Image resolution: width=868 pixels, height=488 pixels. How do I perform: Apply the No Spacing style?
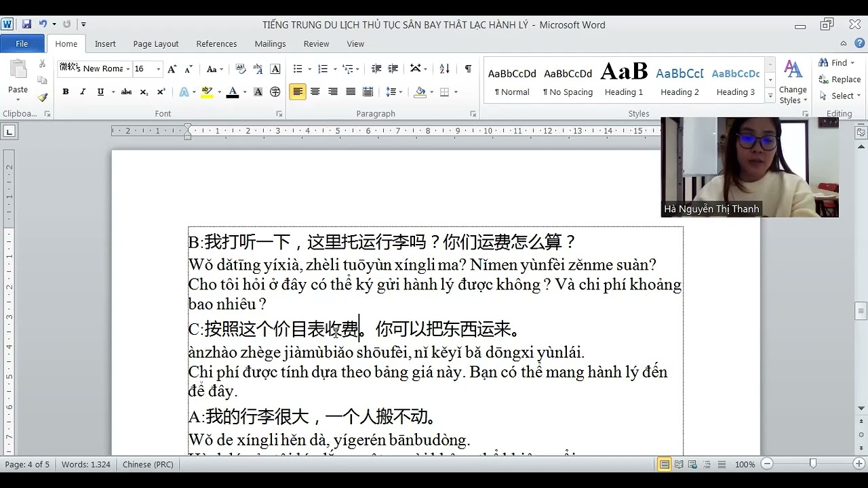click(568, 81)
